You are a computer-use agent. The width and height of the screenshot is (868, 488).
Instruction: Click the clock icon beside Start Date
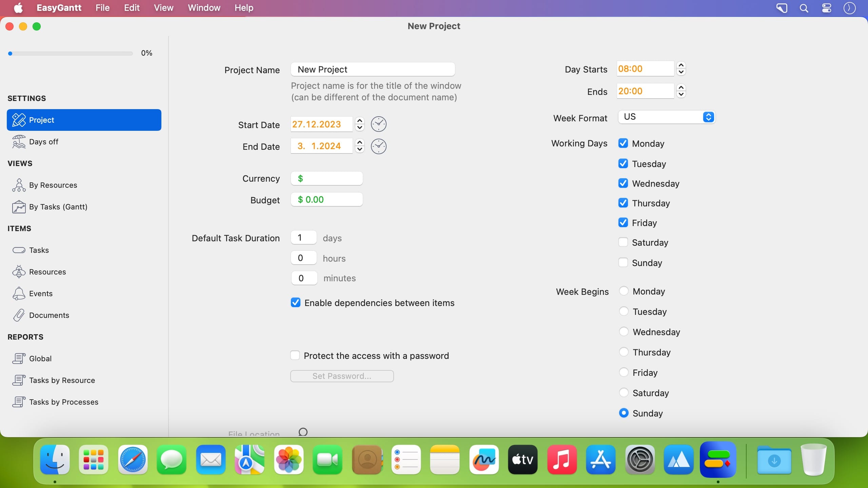378,124
